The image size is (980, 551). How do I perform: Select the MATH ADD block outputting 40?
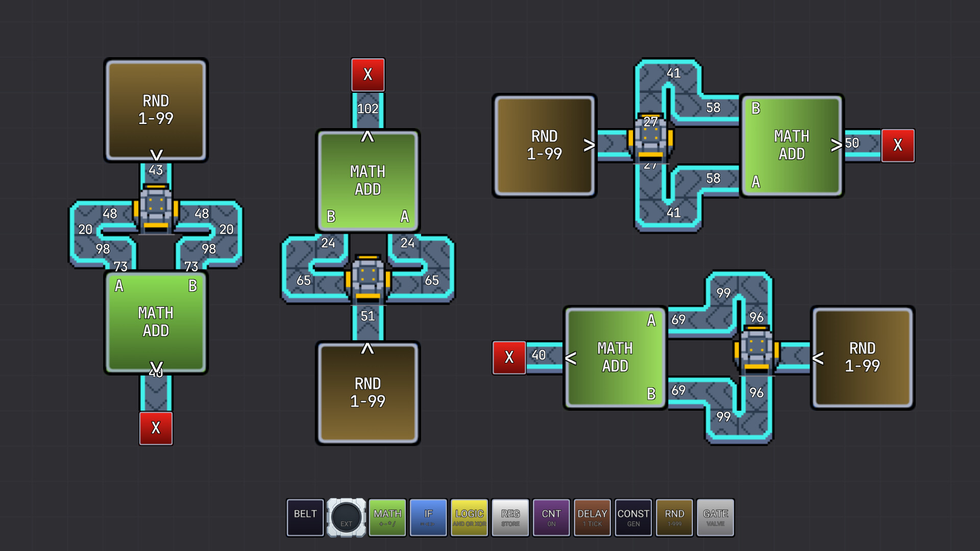click(156, 321)
